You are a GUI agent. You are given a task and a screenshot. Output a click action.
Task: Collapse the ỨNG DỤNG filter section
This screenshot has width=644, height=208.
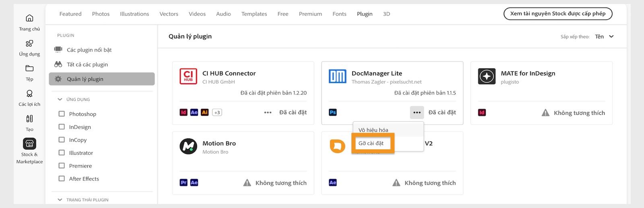coord(60,99)
